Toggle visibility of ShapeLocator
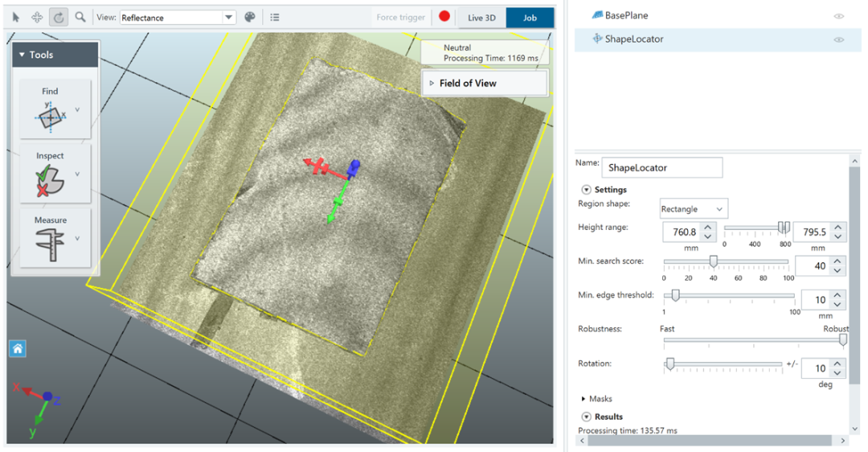Image resolution: width=868 pixels, height=452 pixels. (838, 39)
